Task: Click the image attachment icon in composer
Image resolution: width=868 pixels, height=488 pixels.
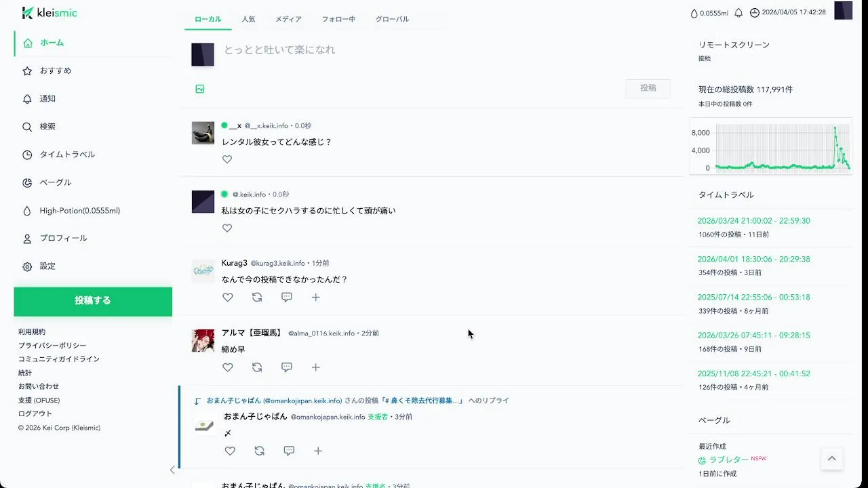Action: [x=200, y=89]
